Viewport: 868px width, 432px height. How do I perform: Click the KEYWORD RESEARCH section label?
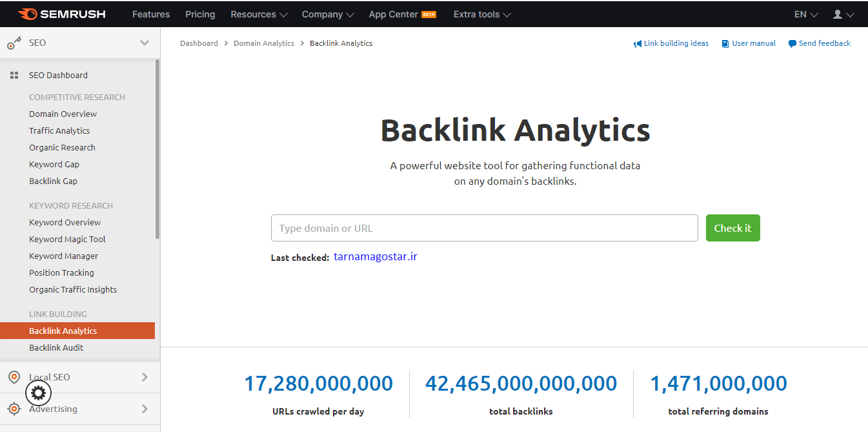pos(71,206)
